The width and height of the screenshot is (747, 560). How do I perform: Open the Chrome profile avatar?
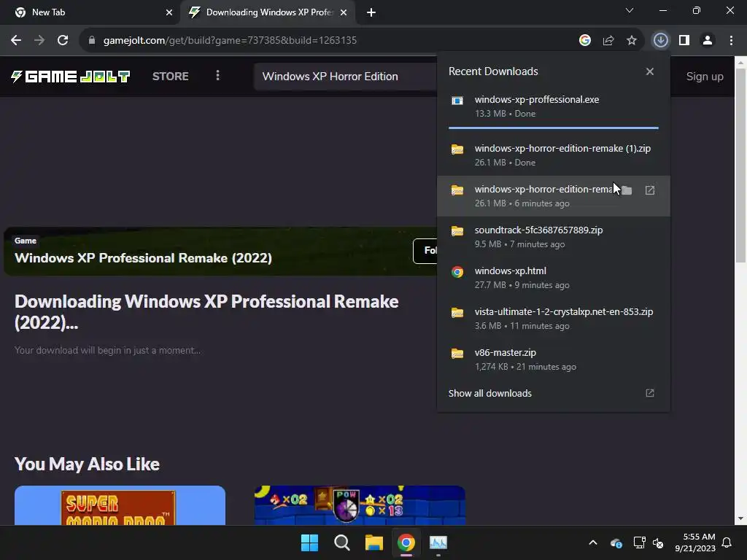point(708,41)
